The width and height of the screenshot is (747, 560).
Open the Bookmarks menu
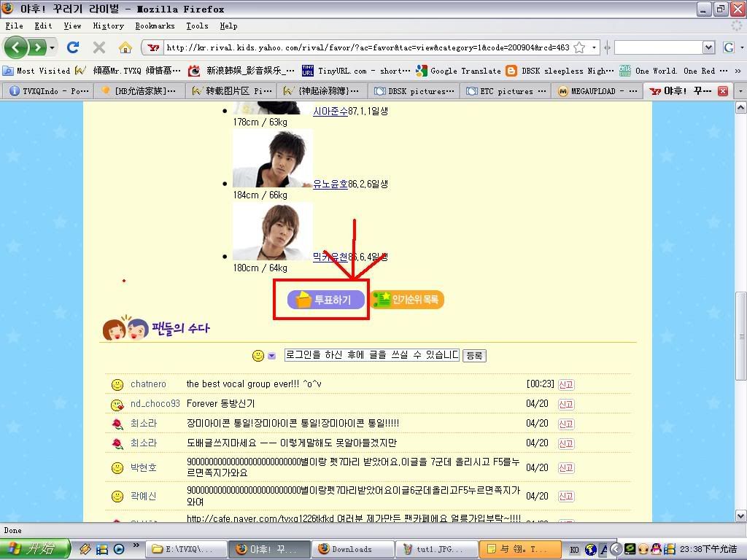[x=155, y=26]
